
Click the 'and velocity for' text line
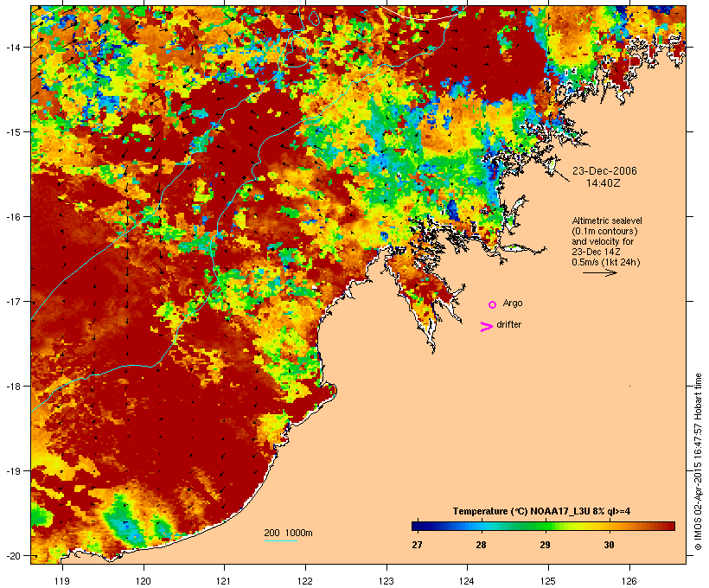pyautogui.click(x=603, y=241)
